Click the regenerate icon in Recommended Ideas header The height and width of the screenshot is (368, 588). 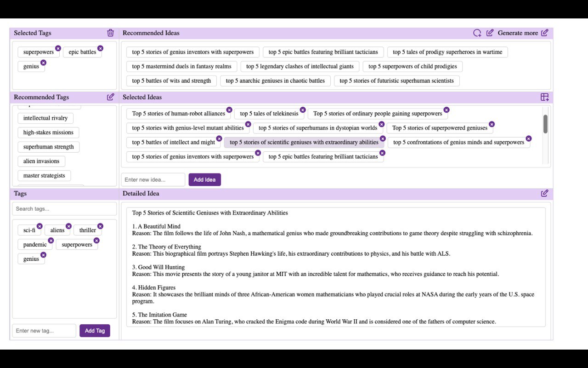click(477, 33)
